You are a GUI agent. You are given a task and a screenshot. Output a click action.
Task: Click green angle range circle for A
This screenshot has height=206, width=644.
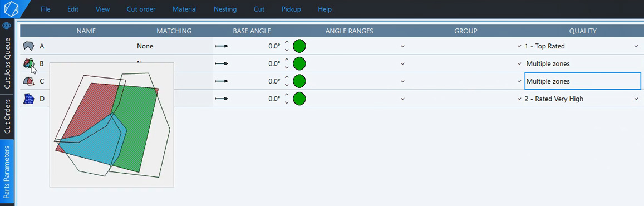[299, 46]
